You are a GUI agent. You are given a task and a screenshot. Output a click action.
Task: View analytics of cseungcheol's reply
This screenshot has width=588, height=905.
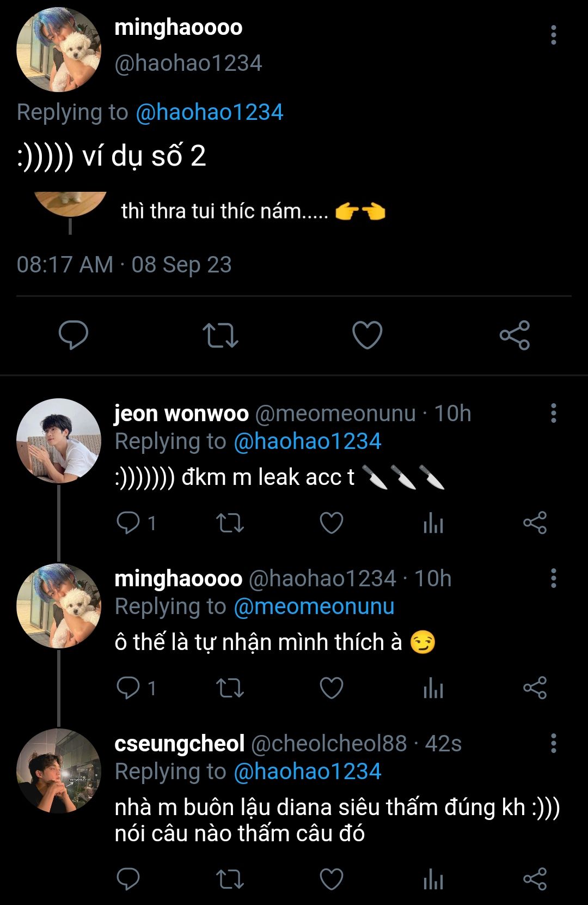click(433, 879)
